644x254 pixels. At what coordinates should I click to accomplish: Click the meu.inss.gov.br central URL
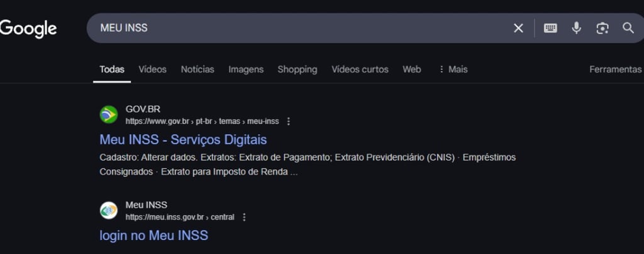click(x=180, y=217)
